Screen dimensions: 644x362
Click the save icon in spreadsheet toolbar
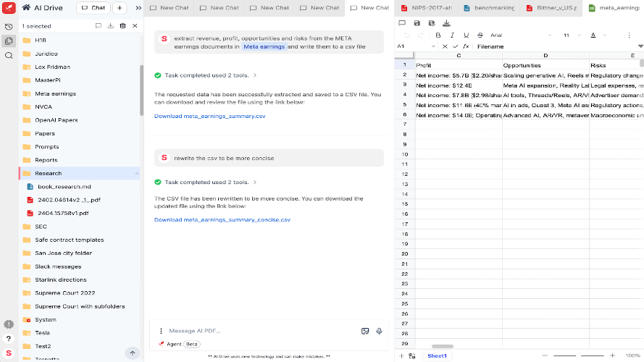417,23
